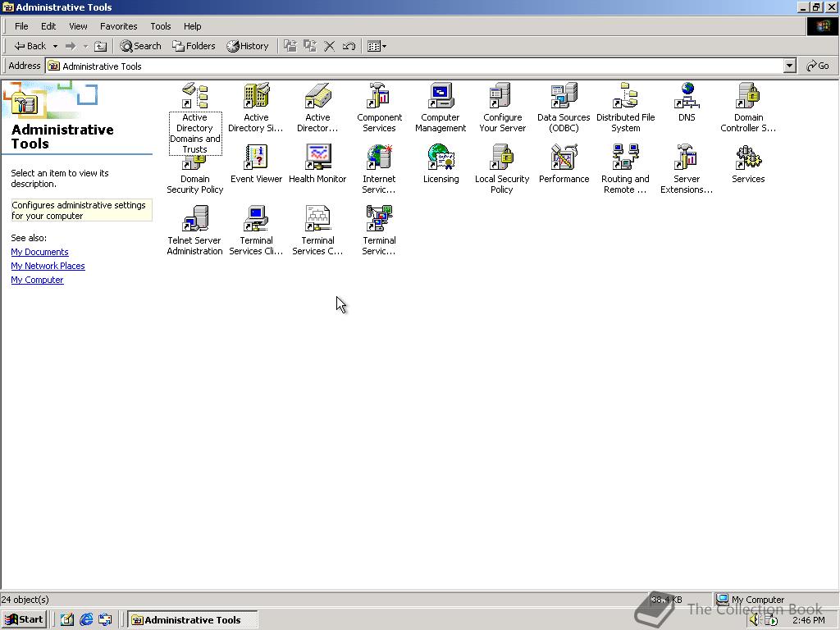Select Terminal Services Cli... icon
840x630 pixels.
(256, 218)
